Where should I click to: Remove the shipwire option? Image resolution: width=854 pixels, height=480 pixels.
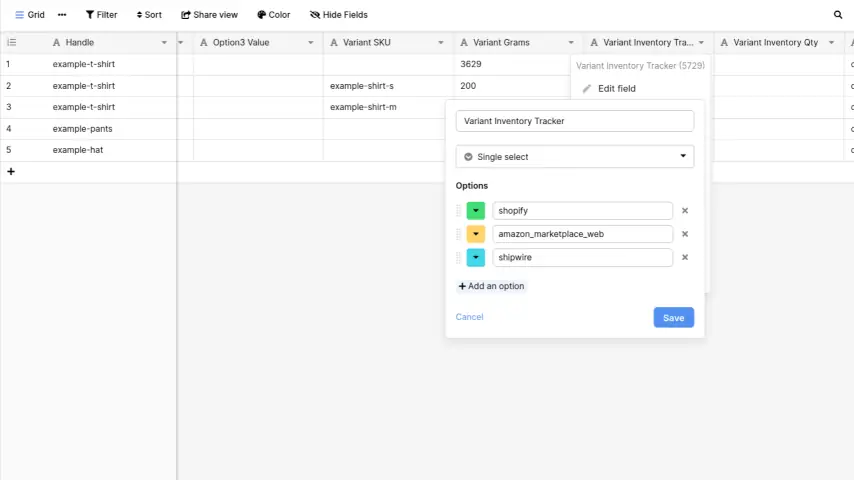pyautogui.click(x=685, y=257)
